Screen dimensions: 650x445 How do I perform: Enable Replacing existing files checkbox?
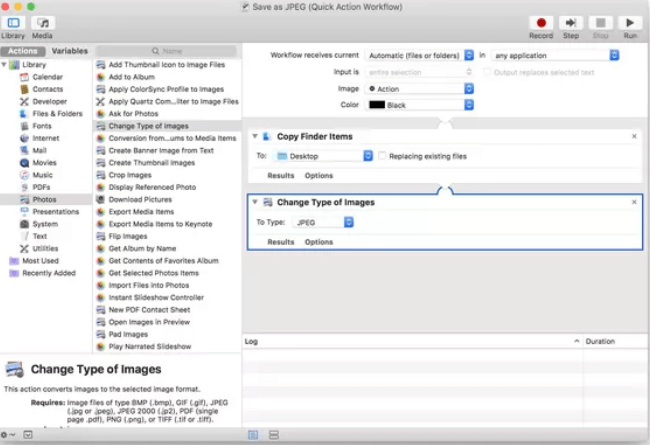tap(382, 156)
